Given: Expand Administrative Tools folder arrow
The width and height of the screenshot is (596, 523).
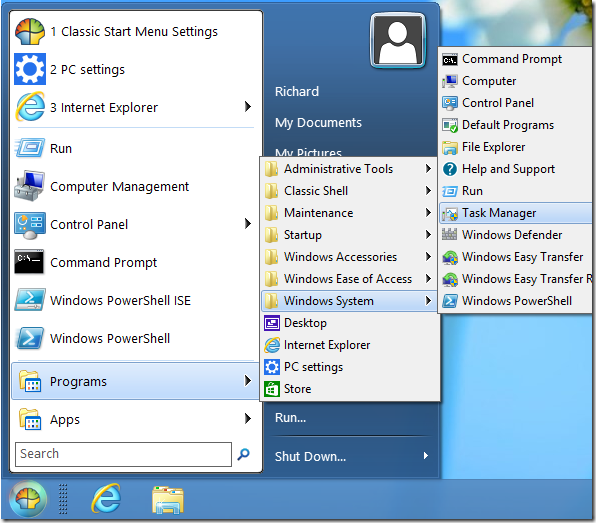Looking at the screenshot, I should 428,168.
